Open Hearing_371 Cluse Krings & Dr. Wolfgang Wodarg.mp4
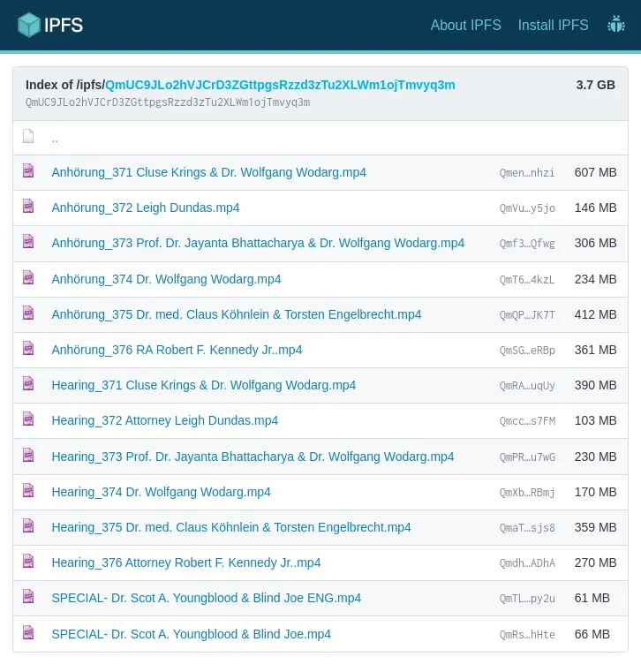Viewport: 641px width, 672px height. coord(204,385)
